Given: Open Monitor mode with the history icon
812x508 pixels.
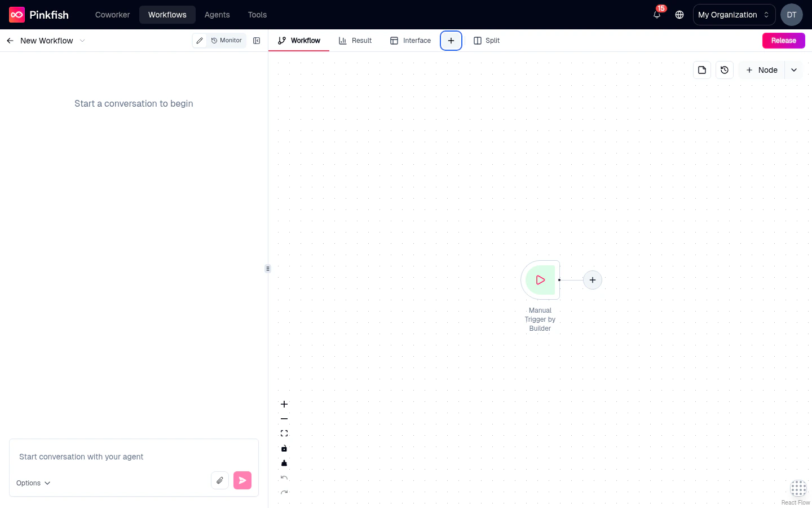Looking at the screenshot, I should coord(226,41).
